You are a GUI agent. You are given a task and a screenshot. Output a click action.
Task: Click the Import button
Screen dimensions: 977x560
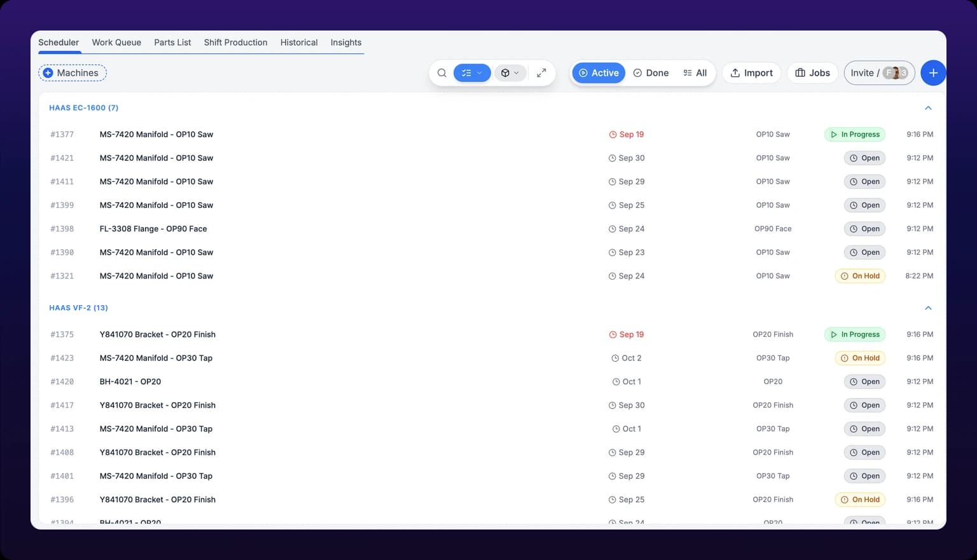751,73
